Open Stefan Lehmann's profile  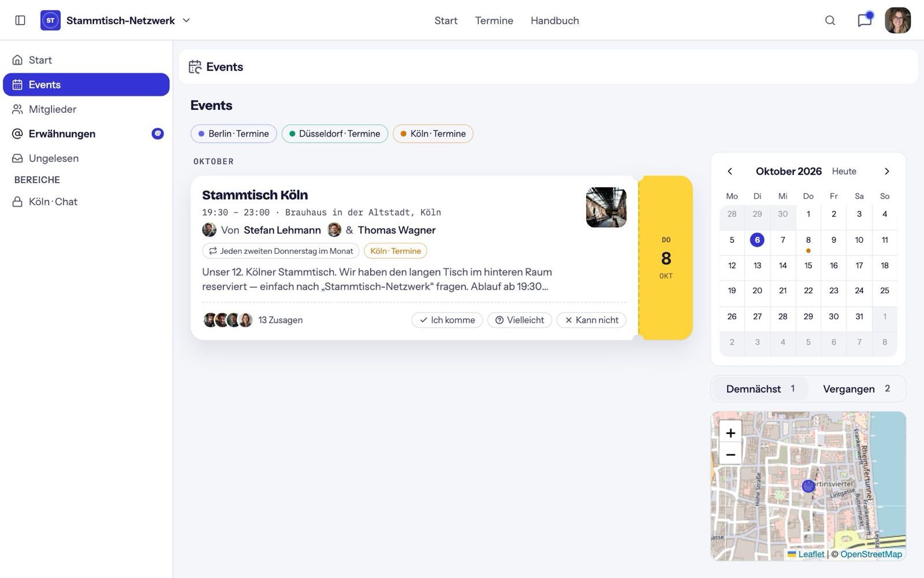pyautogui.click(x=282, y=230)
